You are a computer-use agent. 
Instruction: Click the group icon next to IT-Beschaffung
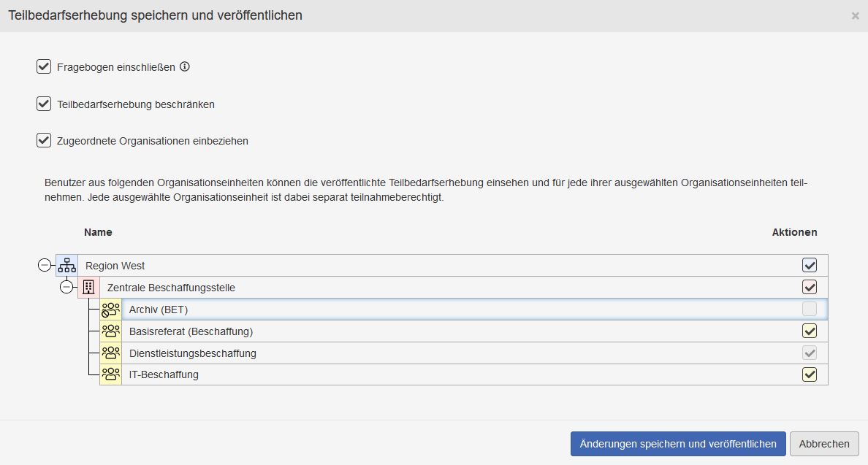coord(110,374)
